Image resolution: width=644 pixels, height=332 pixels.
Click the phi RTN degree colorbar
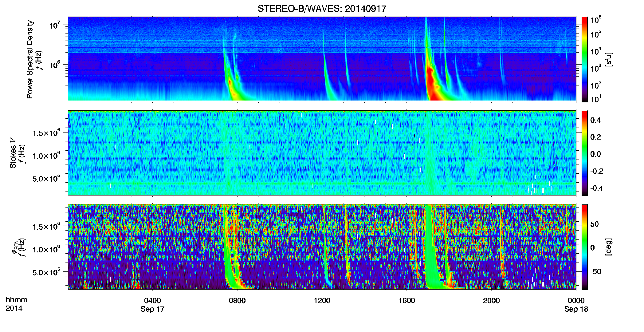[585, 247]
